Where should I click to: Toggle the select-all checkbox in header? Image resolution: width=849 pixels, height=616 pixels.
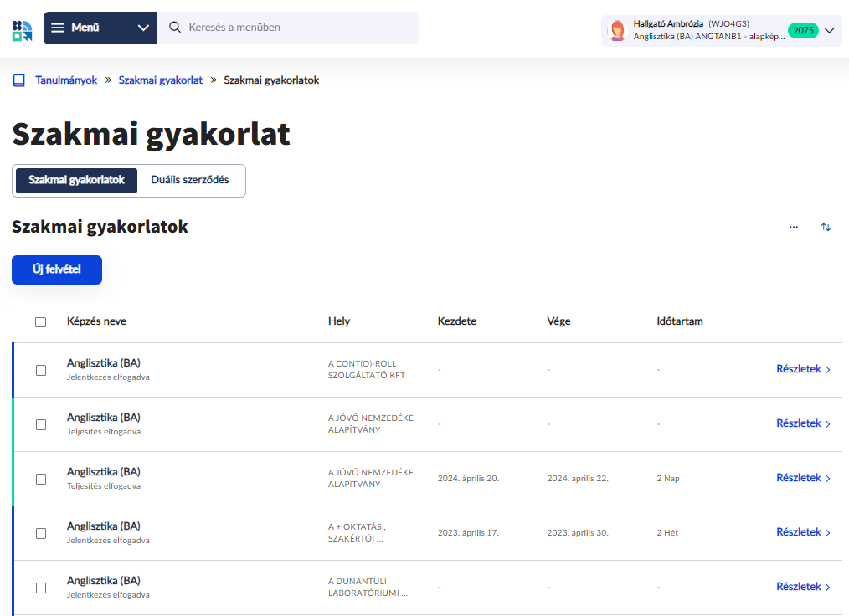click(x=41, y=322)
